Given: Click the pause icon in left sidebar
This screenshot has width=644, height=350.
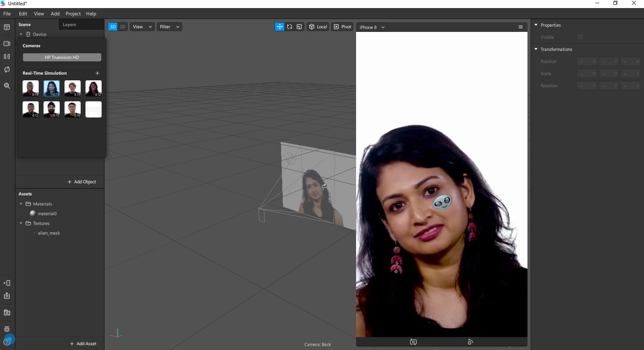Looking at the screenshot, I should click(7, 57).
